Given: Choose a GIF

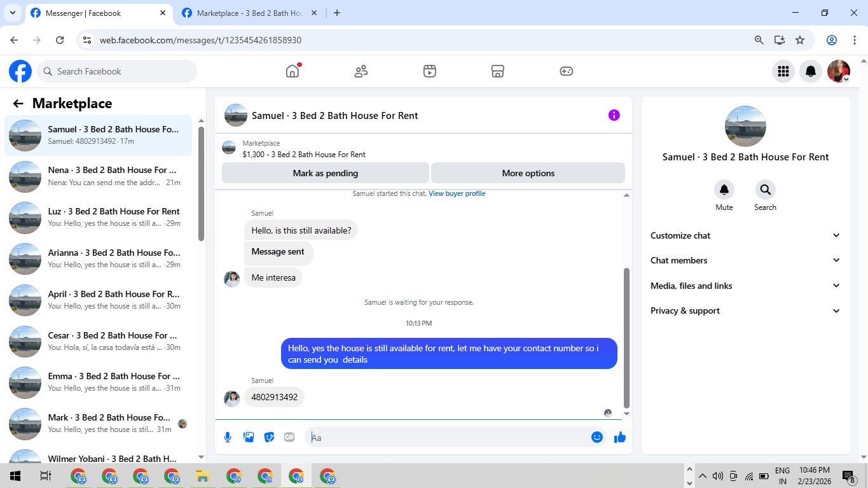Looking at the screenshot, I should coord(289,437).
